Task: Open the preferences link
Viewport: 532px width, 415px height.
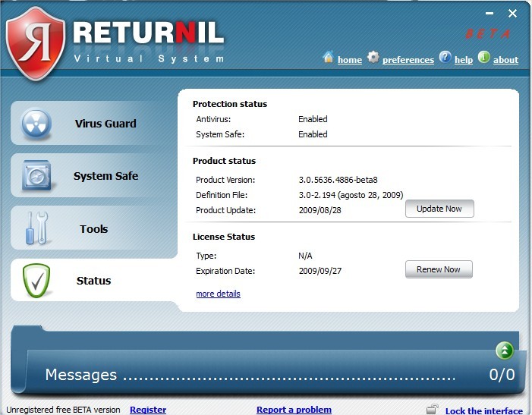Action: [408, 60]
